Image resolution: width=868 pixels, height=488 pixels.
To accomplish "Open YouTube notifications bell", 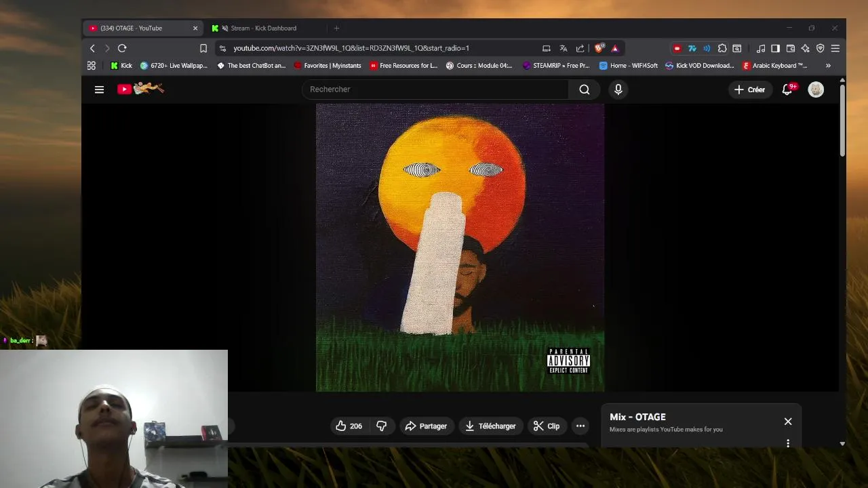I will (787, 89).
